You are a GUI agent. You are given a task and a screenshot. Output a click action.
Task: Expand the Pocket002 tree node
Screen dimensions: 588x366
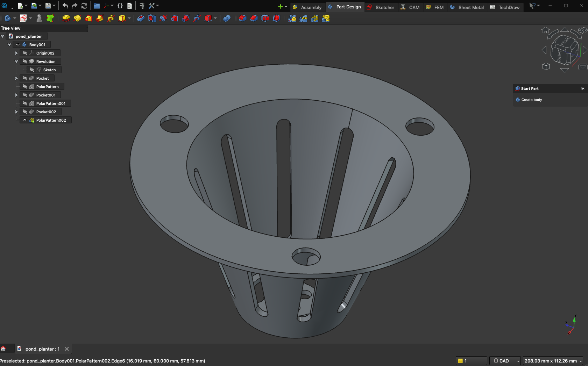(16, 112)
